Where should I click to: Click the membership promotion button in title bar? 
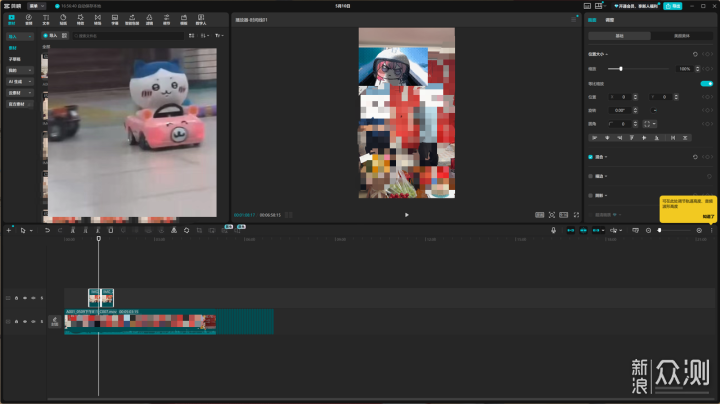tap(636, 6)
